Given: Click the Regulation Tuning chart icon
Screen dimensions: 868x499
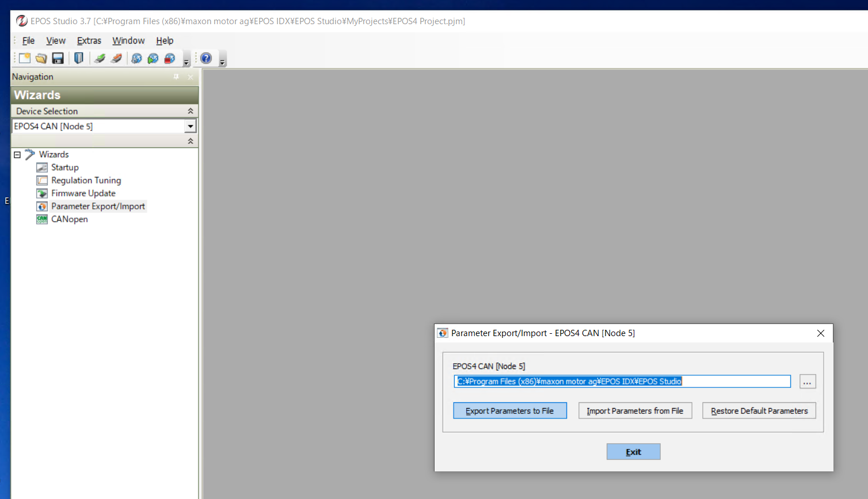Looking at the screenshot, I should tap(42, 180).
